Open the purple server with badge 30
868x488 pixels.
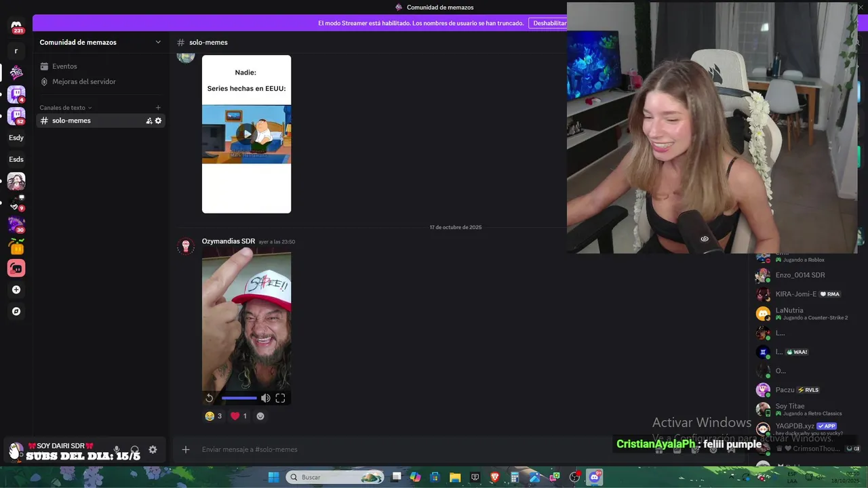coord(16,224)
